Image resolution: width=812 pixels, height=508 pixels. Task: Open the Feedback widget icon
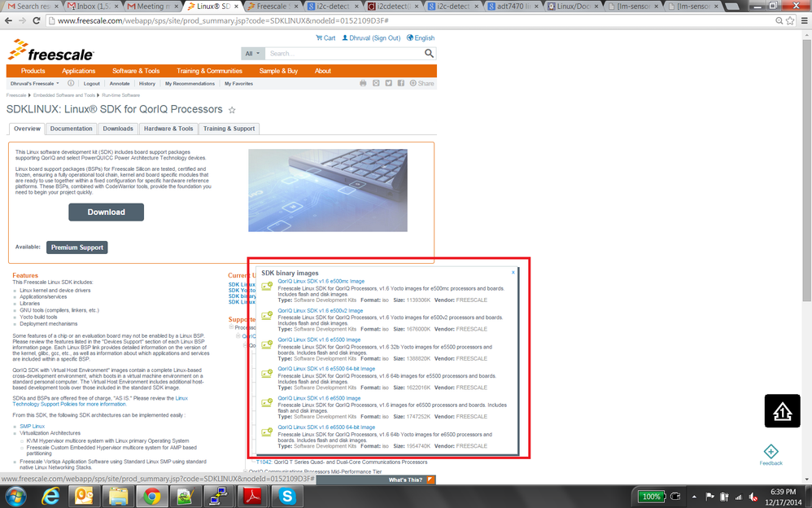(771, 452)
